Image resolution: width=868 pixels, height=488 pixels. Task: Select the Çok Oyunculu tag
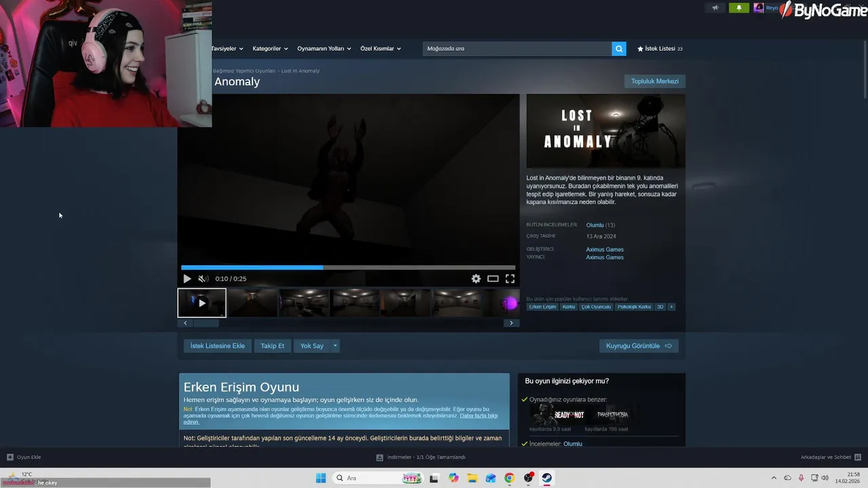coord(596,307)
